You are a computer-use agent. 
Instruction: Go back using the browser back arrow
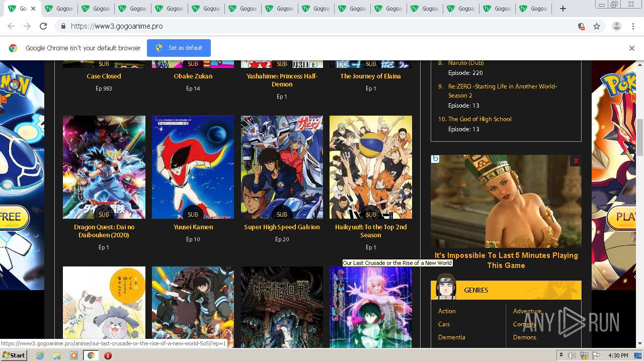click(11, 26)
